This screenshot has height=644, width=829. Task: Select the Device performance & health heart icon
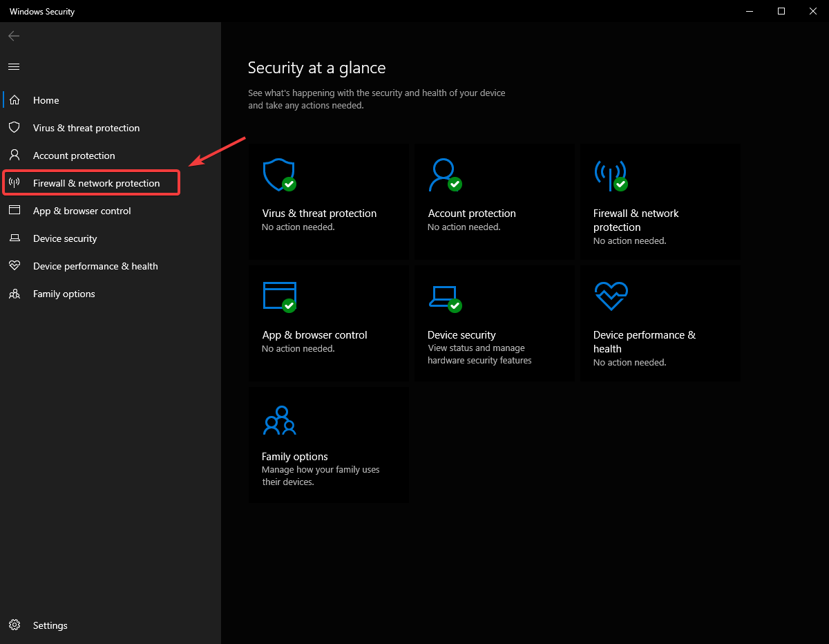click(610, 296)
